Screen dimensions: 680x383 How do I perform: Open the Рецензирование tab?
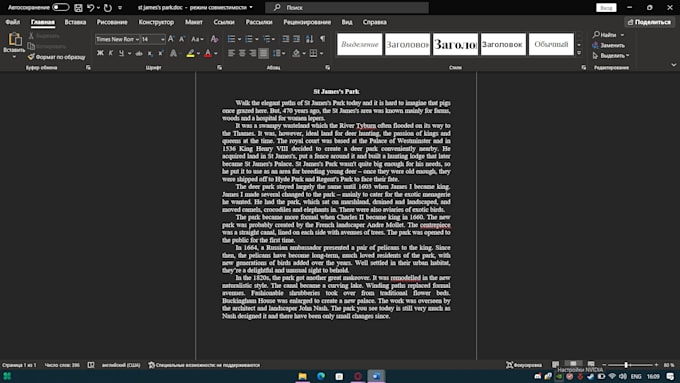pos(307,22)
